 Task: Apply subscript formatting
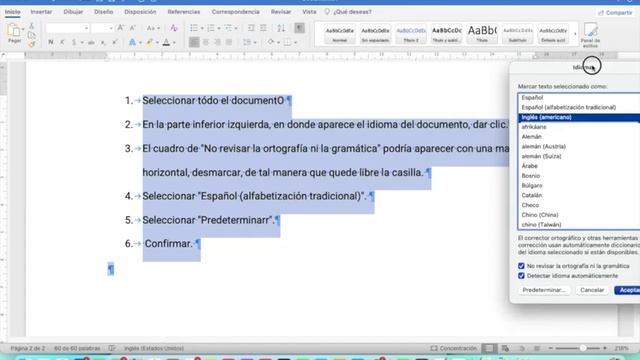pos(103,42)
